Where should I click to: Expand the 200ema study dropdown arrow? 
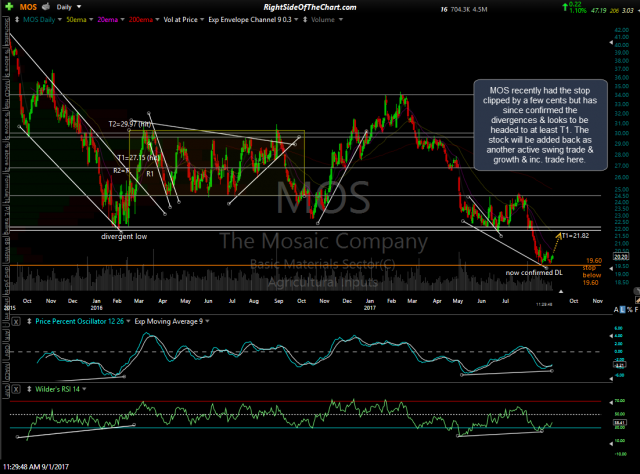157,20
